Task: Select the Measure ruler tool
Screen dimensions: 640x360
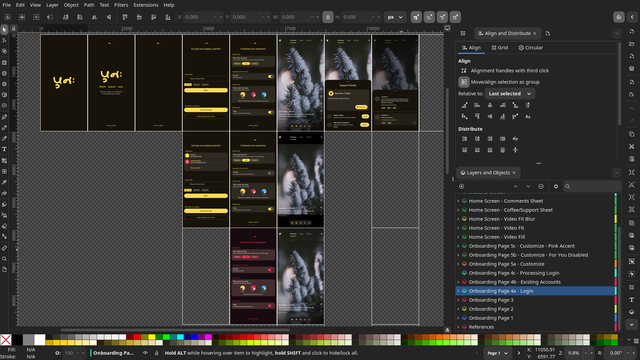Action: click(4, 248)
